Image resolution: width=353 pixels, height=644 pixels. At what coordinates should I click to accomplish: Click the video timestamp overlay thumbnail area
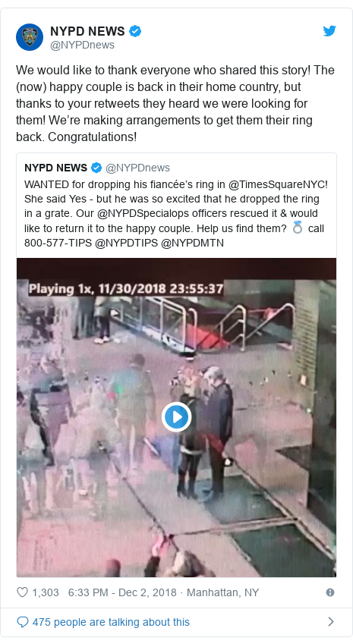pos(126,288)
